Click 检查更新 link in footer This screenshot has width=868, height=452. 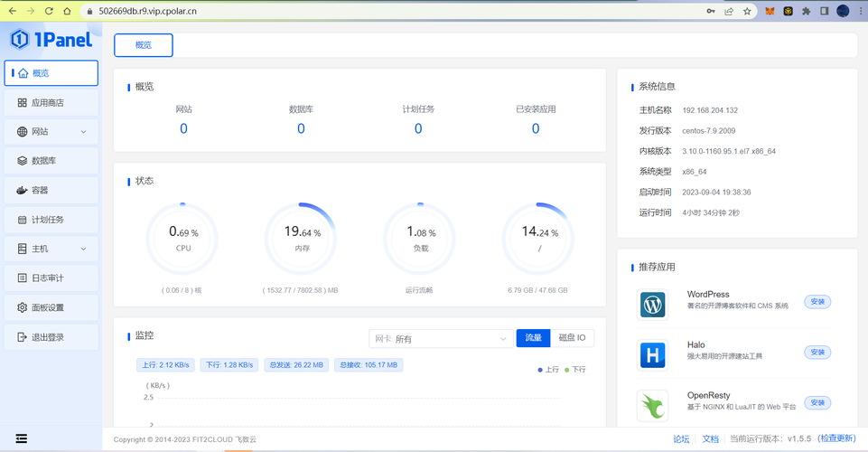(836, 438)
